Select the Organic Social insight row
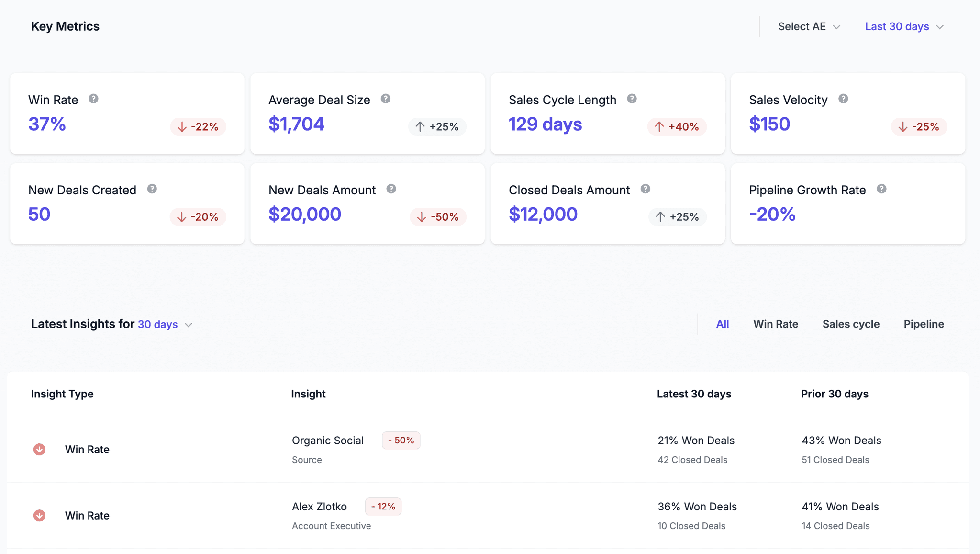Image resolution: width=980 pixels, height=554 pixels. pos(490,449)
